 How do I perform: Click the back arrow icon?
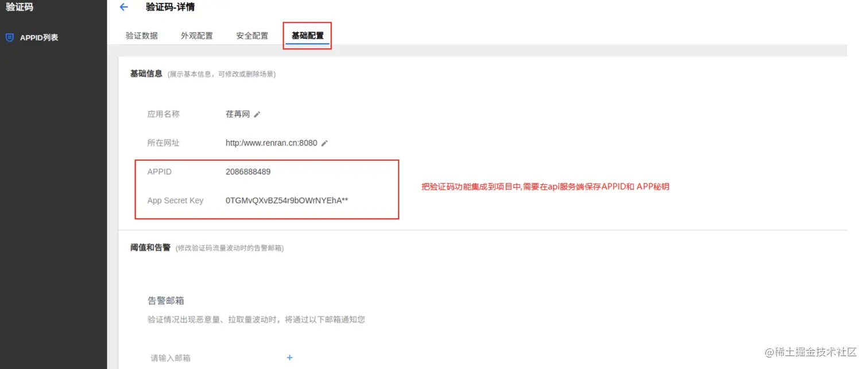(123, 7)
